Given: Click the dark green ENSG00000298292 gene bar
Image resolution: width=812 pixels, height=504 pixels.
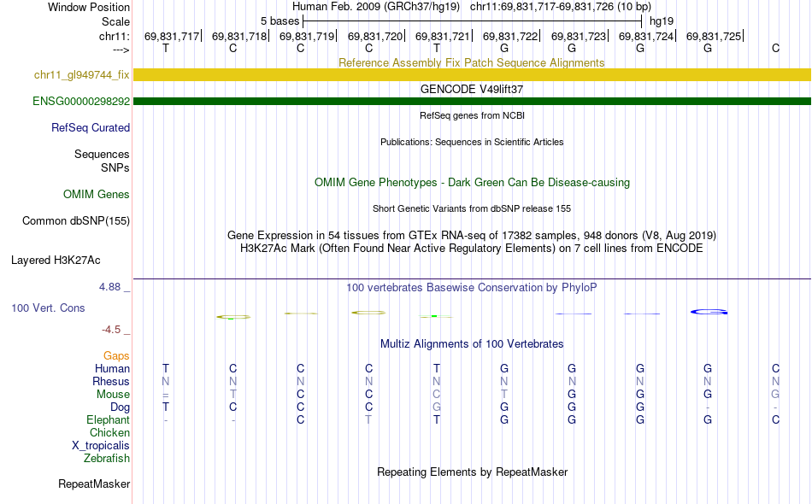Looking at the screenshot, I should click(472, 101).
